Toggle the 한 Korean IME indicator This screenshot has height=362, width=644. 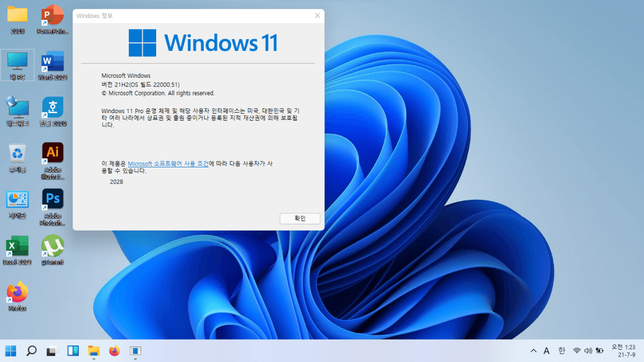click(x=561, y=351)
